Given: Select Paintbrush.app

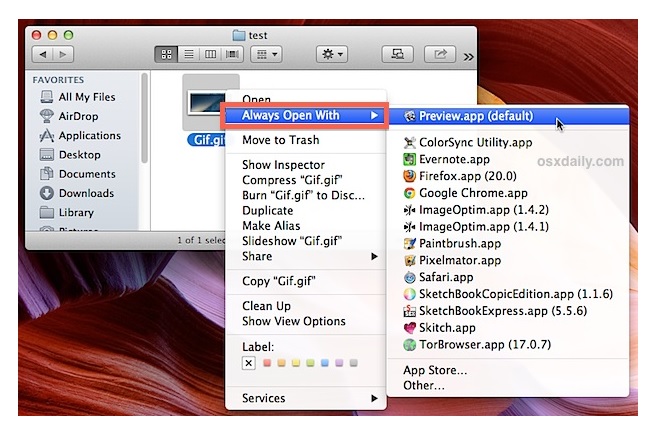Looking at the screenshot, I should [x=508, y=243].
